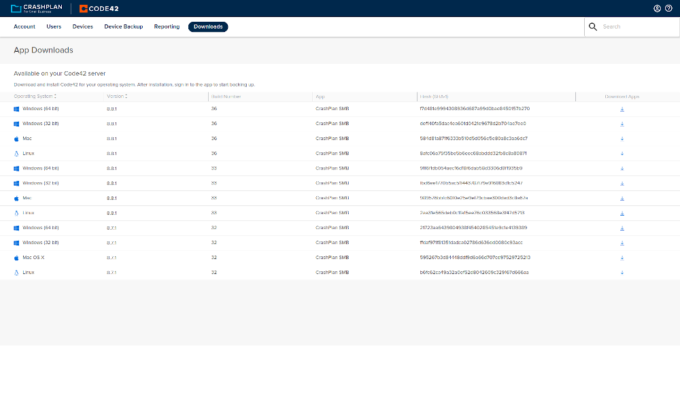Download Mac app version 8.8.1 build 36
The height and width of the screenshot is (408, 680).
tap(622, 138)
